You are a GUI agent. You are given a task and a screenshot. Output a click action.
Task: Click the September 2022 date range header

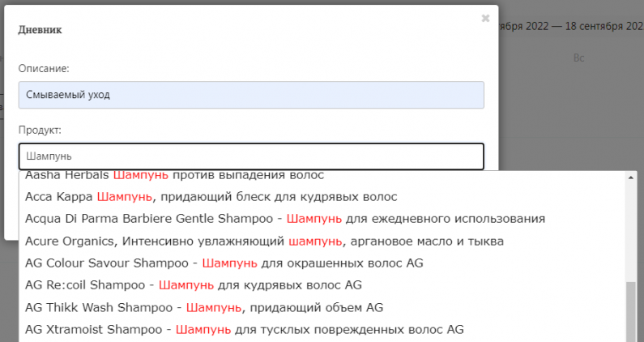(571, 26)
